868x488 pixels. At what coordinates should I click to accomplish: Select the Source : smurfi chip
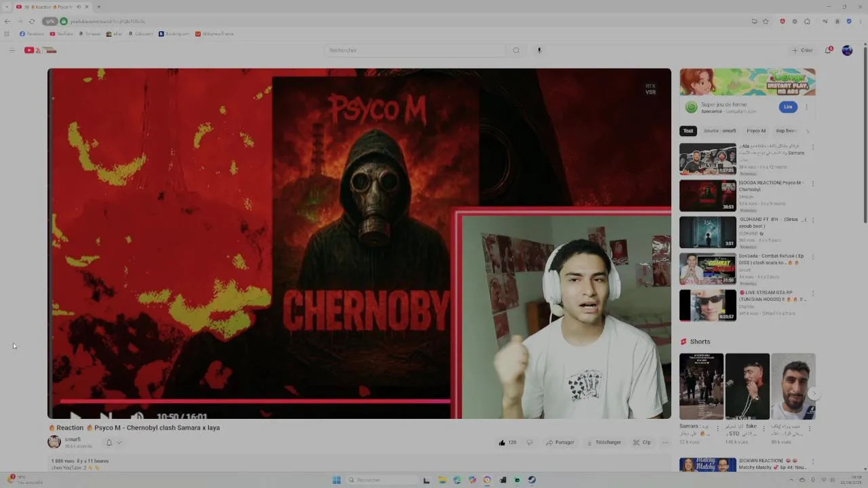click(x=719, y=131)
